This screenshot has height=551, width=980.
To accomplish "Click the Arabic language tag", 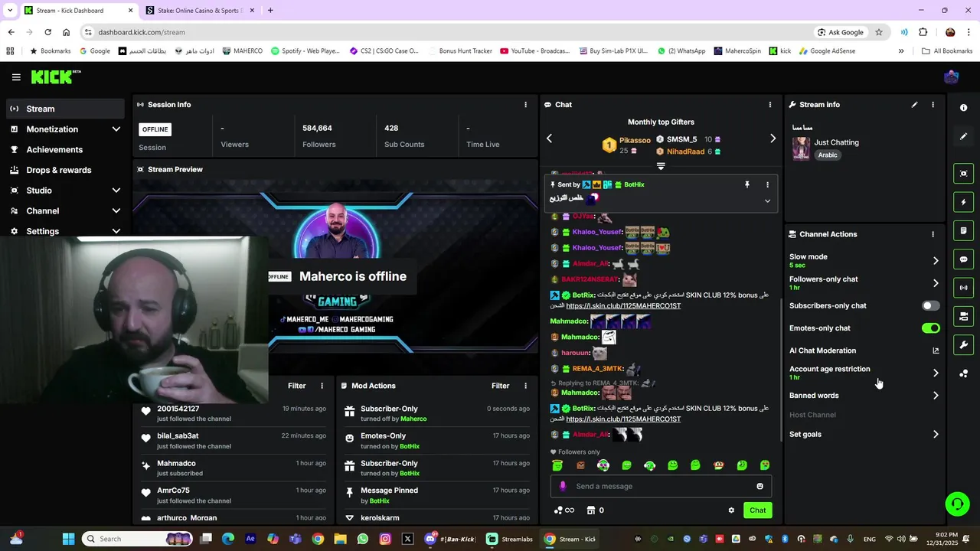I will 828,155.
